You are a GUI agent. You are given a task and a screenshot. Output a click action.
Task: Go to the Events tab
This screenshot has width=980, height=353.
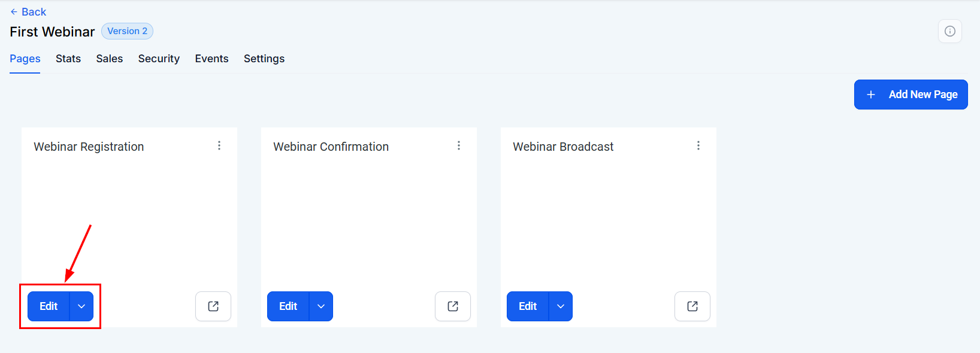(211, 59)
